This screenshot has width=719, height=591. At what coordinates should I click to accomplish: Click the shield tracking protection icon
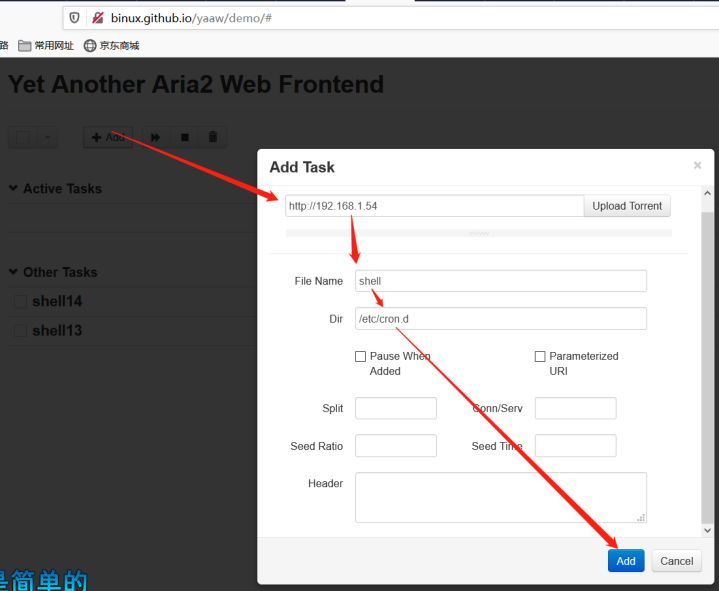click(74, 18)
